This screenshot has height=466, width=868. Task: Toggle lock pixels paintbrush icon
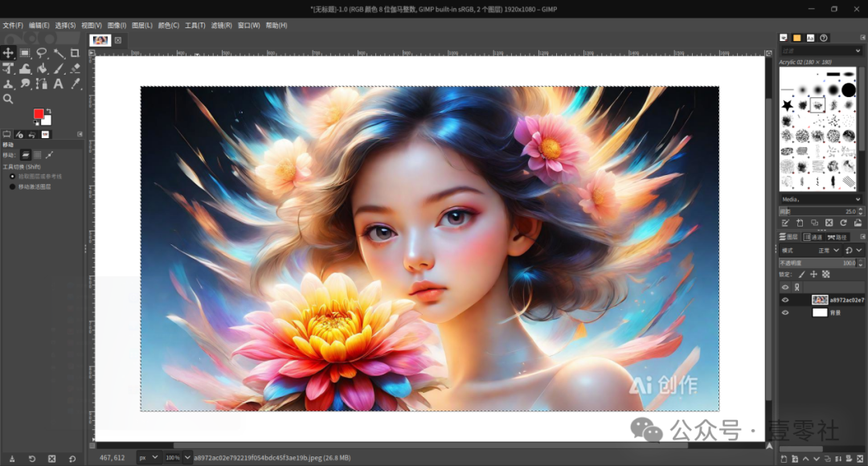(801, 275)
